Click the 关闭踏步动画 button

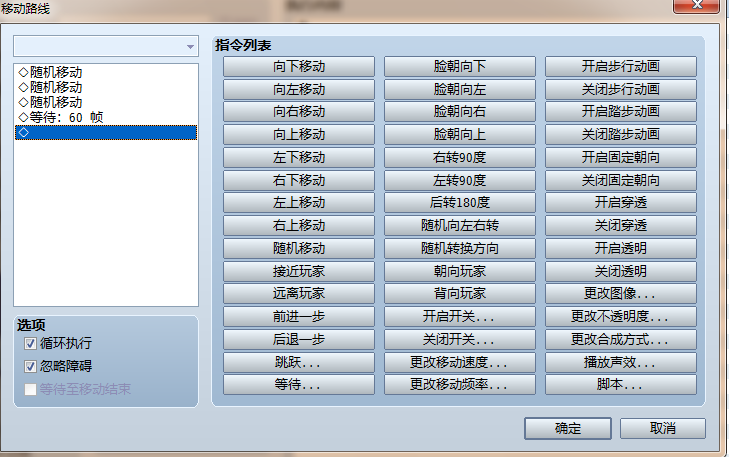[x=621, y=134]
